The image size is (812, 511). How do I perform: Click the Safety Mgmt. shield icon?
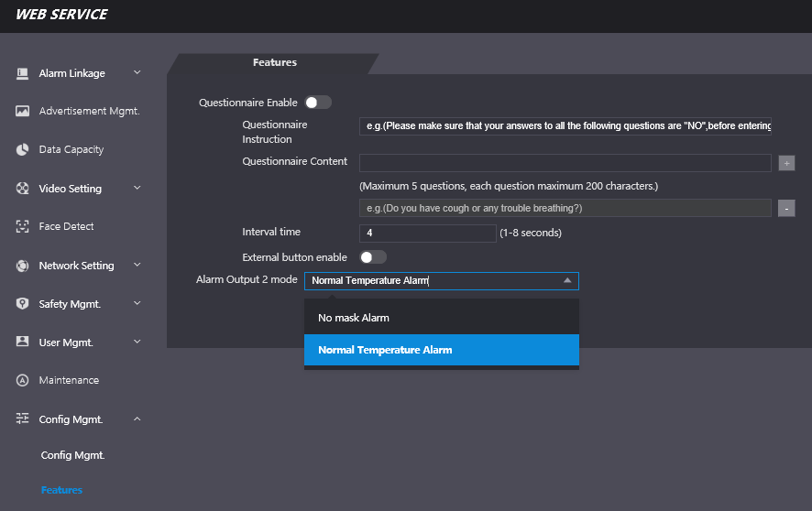23,303
